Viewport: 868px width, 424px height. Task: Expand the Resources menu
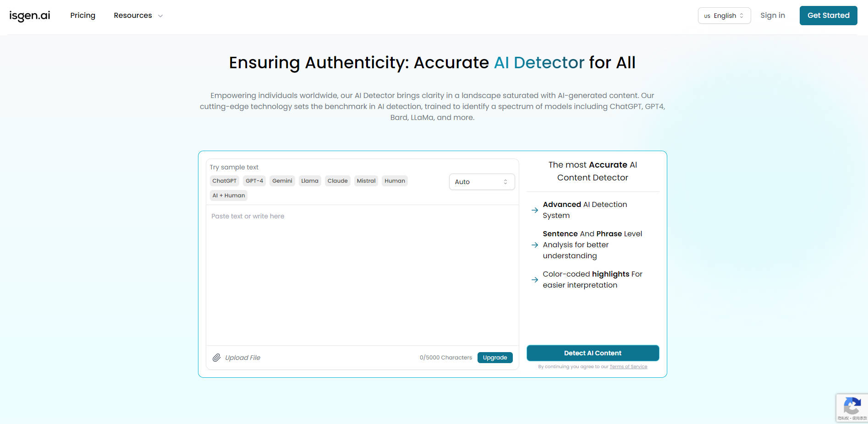[137, 15]
